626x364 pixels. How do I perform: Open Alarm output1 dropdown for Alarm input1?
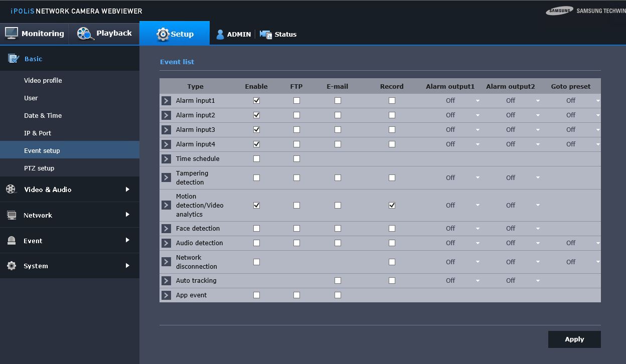pyautogui.click(x=462, y=100)
